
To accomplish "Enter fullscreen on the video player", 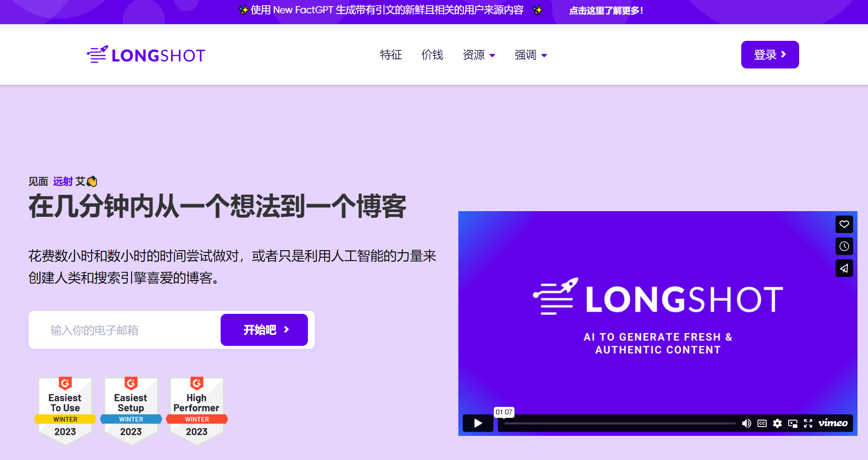I will coord(808,423).
